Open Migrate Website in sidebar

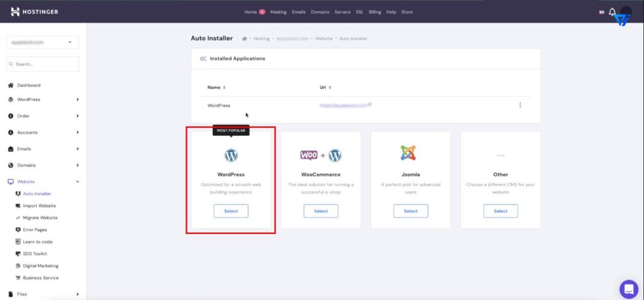[x=40, y=218]
